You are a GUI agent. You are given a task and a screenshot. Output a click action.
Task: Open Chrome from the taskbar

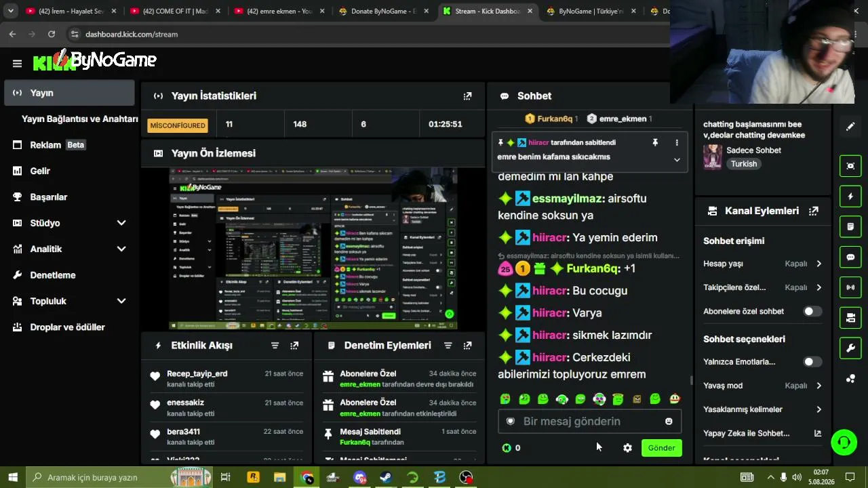click(x=307, y=478)
